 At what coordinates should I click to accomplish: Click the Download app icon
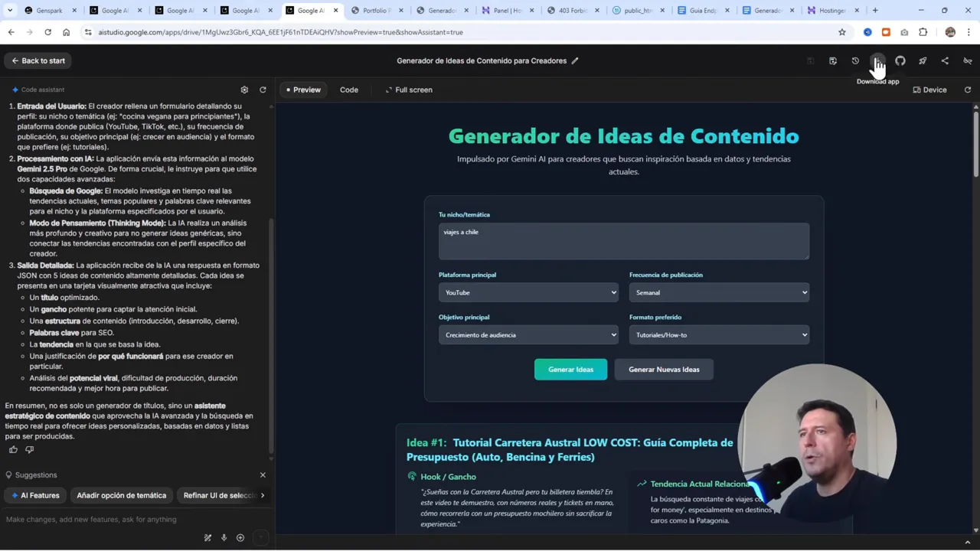(878, 60)
